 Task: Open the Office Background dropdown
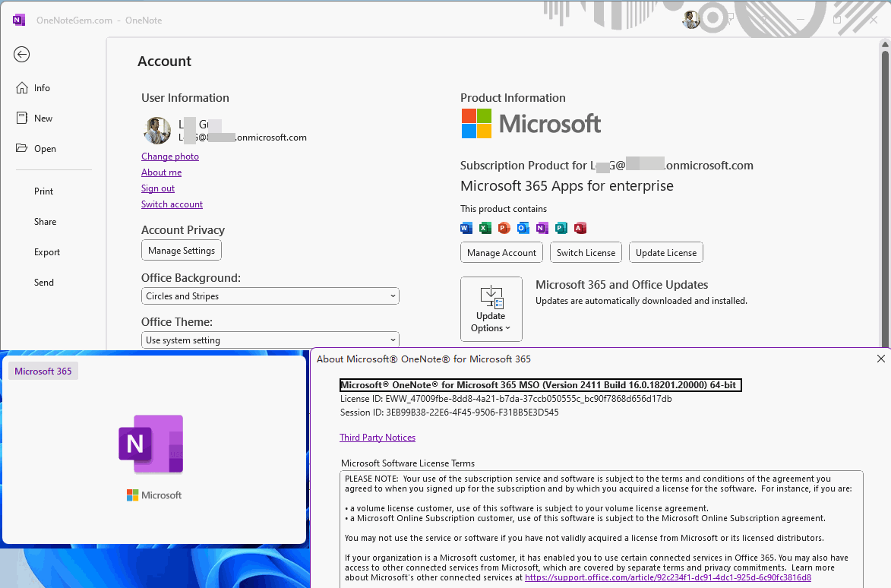coord(270,296)
